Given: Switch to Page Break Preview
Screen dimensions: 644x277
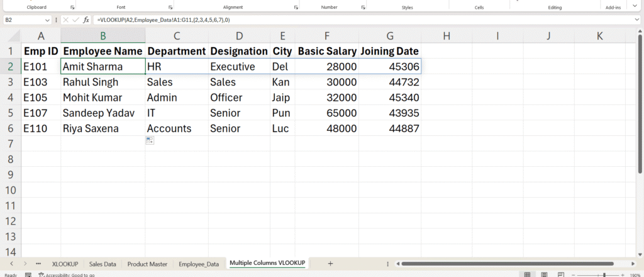Looking at the screenshot, I should click(x=560, y=274).
